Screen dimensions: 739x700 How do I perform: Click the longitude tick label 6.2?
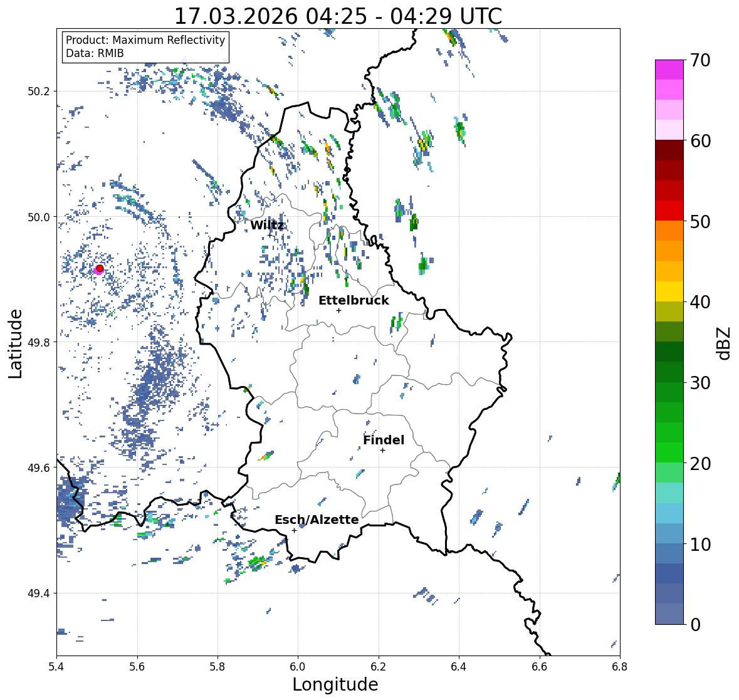click(x=379, y=667)
